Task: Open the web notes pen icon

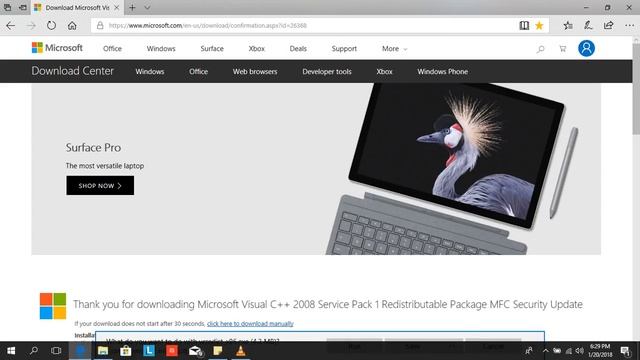Action: point(588,26)
